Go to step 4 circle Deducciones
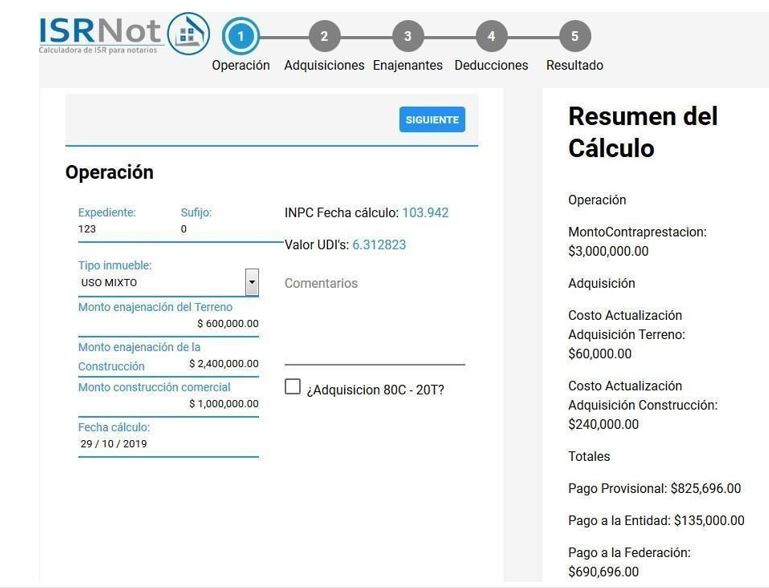 pos(491,36)
